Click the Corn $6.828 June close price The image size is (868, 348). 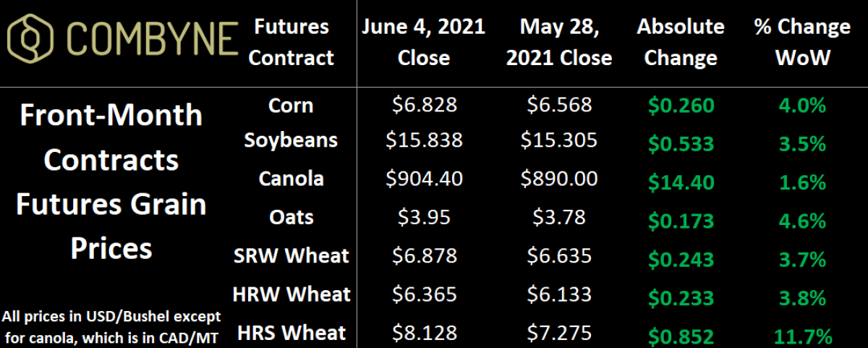pos(424,106)
